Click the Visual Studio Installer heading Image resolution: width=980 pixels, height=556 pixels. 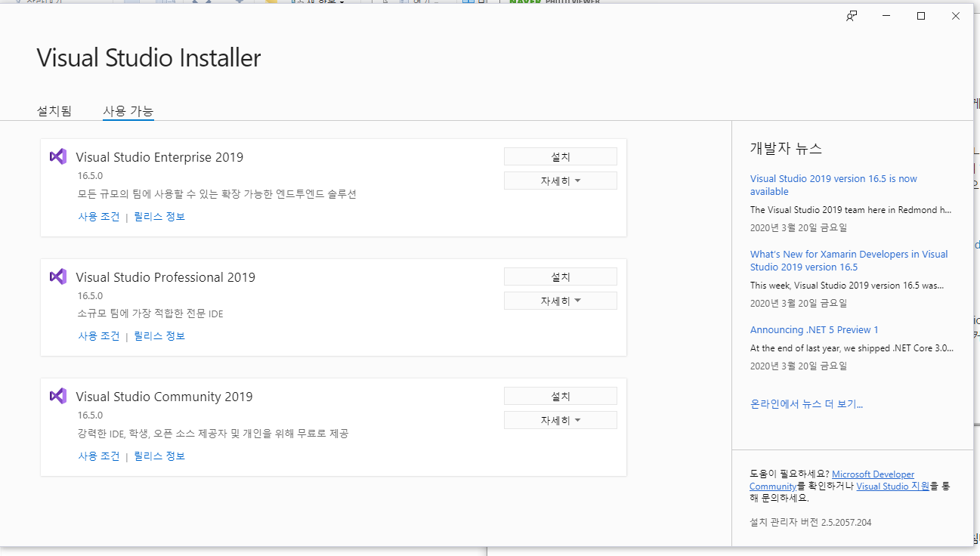tap(149, 58)
